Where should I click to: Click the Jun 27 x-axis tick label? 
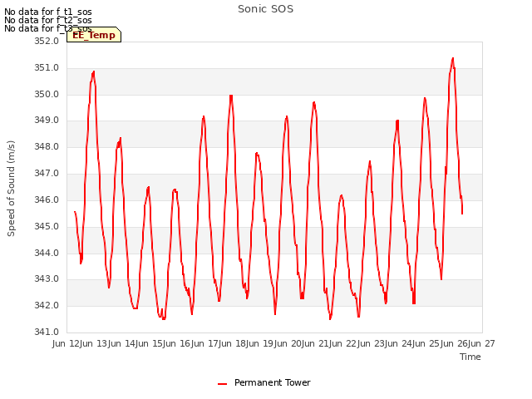click(x=482, y=343)
